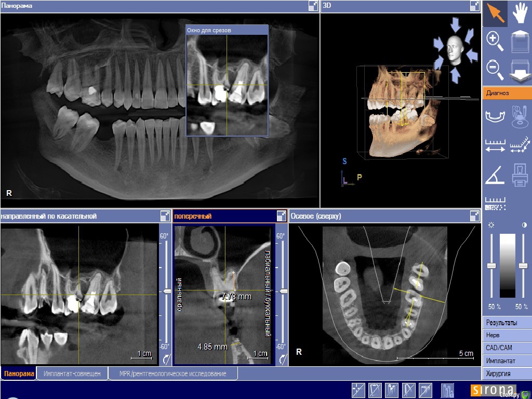Switch to the Имплантат-совмещен tab
532x399 pixels.
pos(72,374)
